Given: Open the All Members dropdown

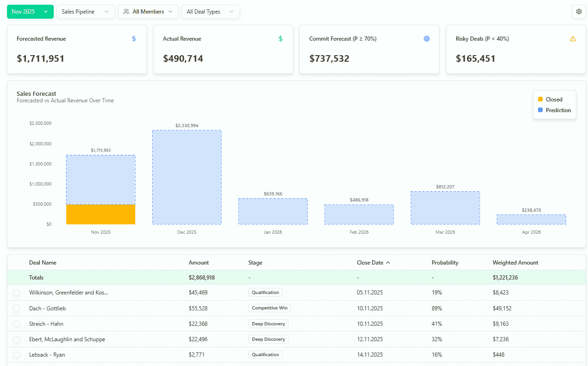Looking at the screenshot, I should point(148,11).
